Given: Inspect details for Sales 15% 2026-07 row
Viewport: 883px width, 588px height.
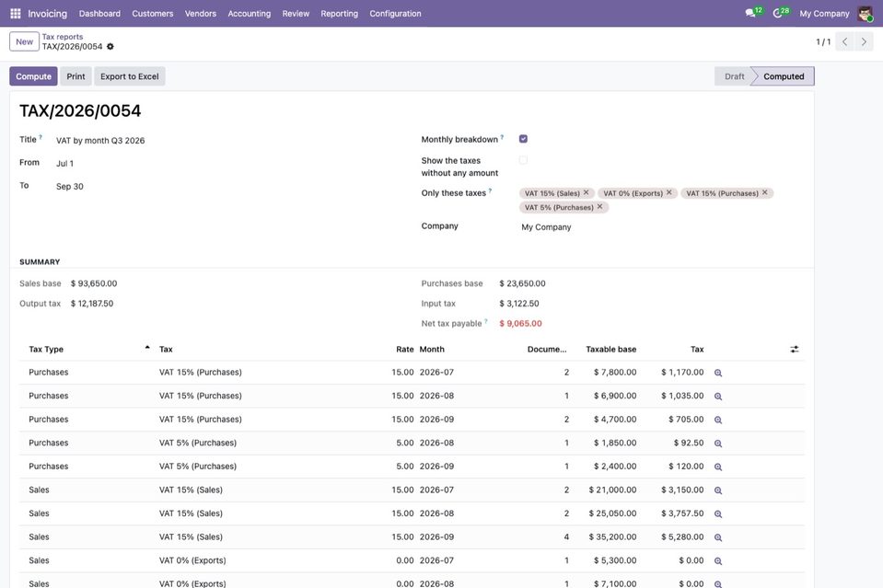Looking at the screenshot, I should point(718,490).
